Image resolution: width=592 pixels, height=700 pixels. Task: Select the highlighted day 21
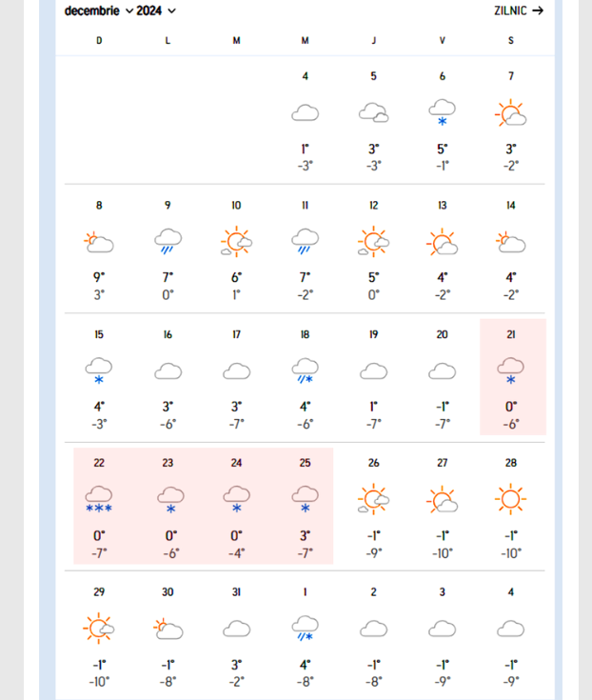tap(512, 376)
